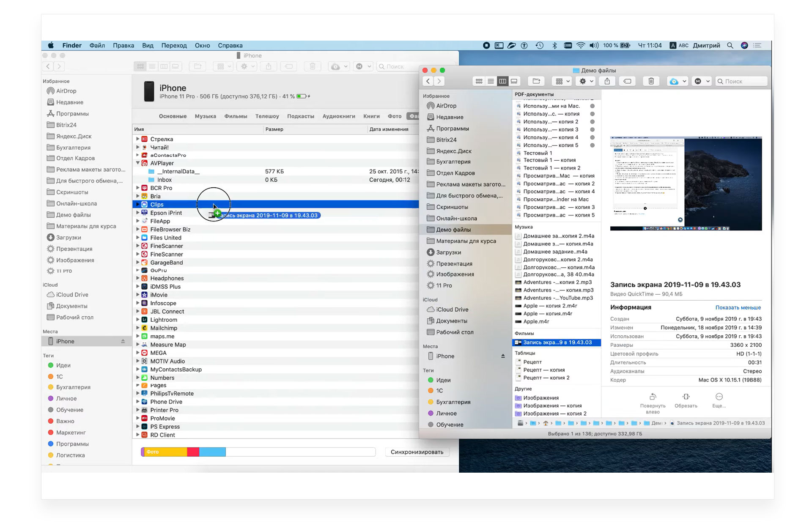Click the trash icon in Демо файлы toolbar

(x=651, y=81)
